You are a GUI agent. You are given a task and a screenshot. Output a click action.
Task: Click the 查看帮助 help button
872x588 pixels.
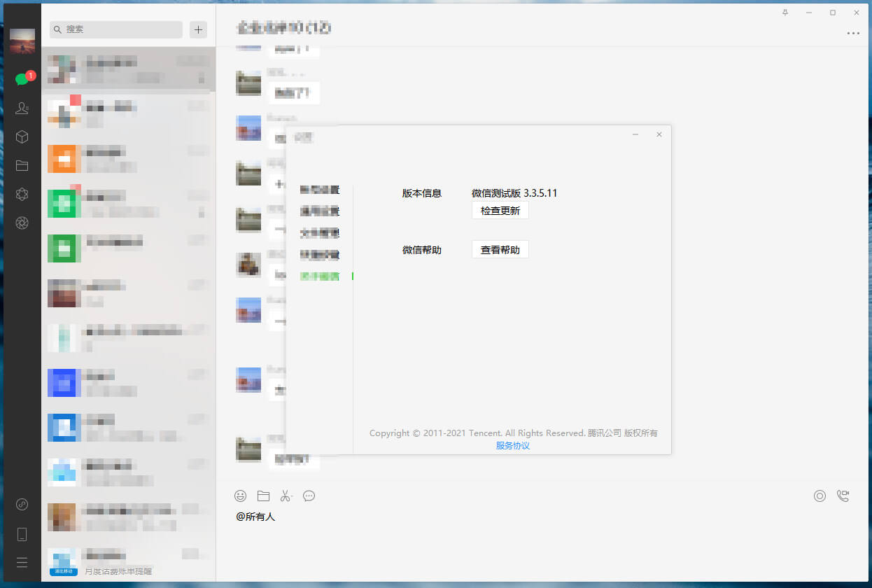pos(500,249)
